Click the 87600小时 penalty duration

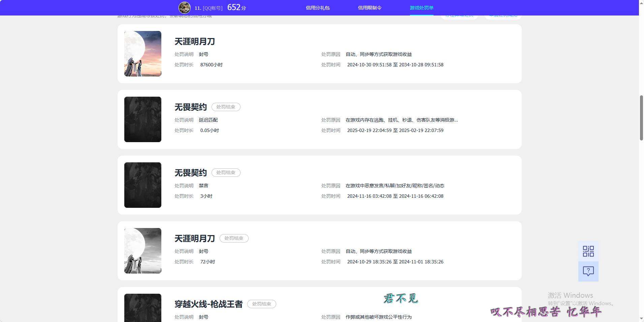point(211,65)
